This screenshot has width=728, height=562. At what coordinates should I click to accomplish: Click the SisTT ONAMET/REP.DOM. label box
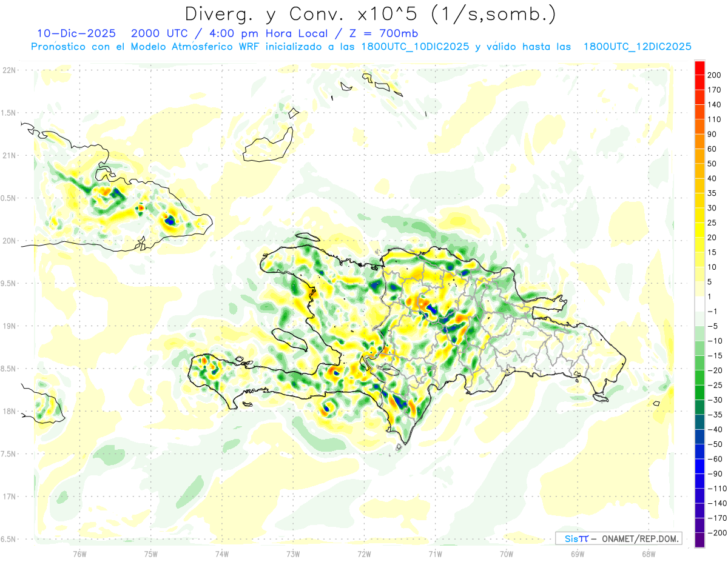[x=618, y=538]
